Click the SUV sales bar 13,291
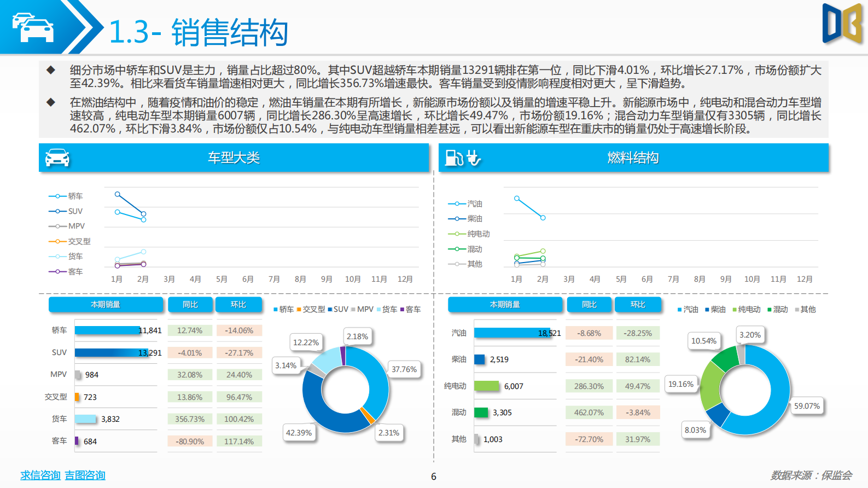The width and height of the screenshot is (868, 488). tap(111, 353)
